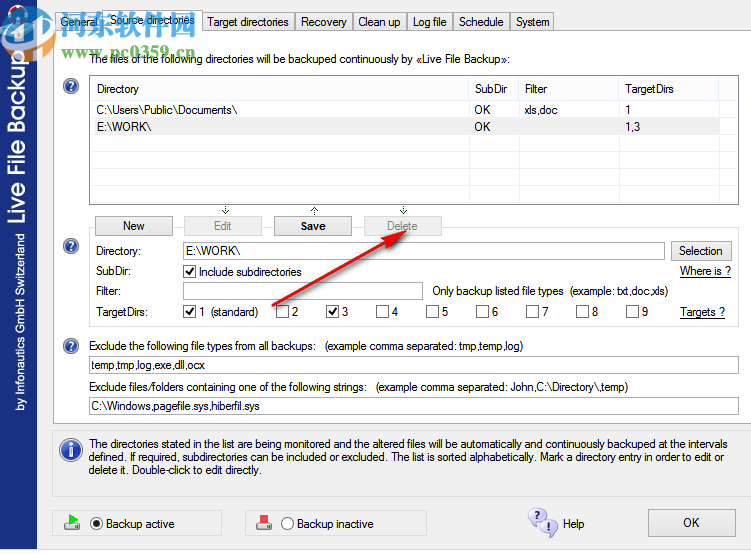Switch to the General tab
The height and width of the screenshot is (554, 751).
pyautogui.click(x=79, y=22)
